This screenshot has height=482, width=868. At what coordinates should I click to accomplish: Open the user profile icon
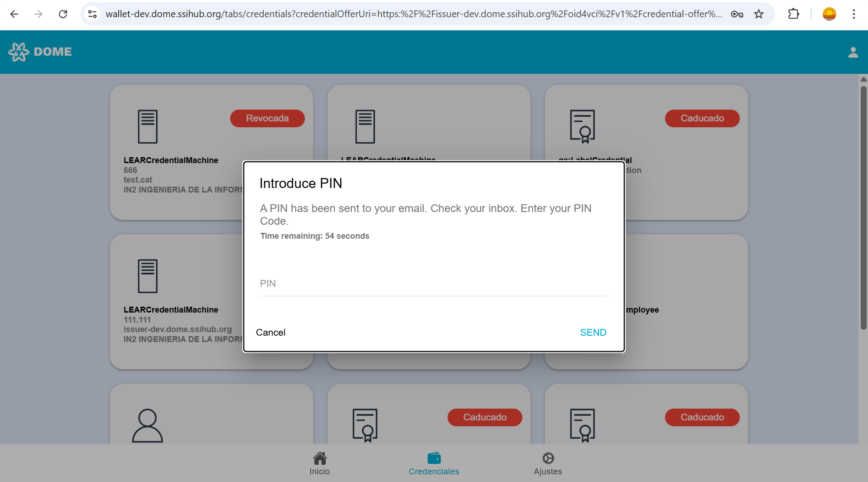coord(853,53)
